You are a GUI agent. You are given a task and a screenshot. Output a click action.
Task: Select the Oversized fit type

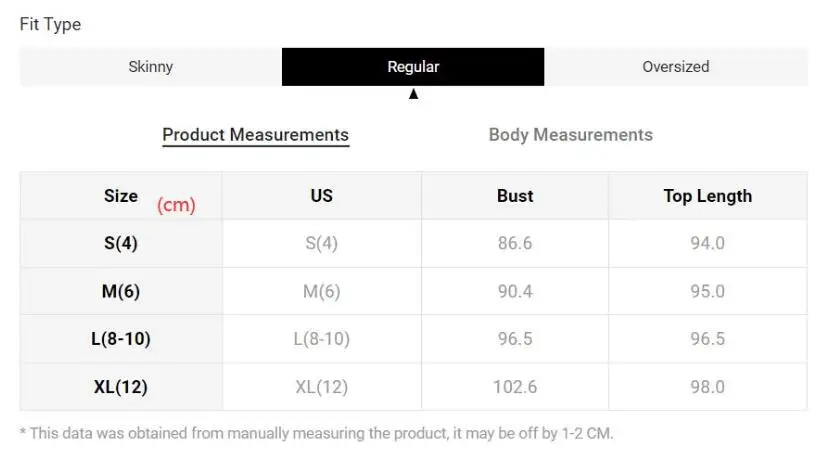pyautogui.click(x=676, y=67)
